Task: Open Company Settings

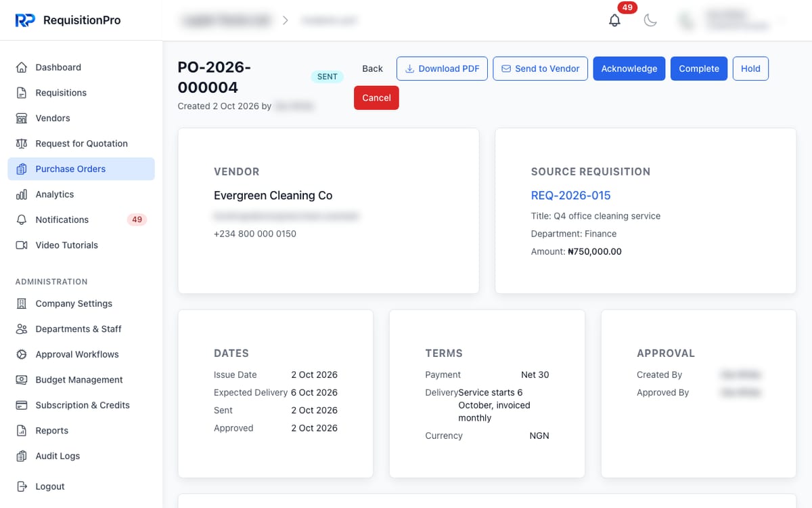Action: tap(81, 303)
